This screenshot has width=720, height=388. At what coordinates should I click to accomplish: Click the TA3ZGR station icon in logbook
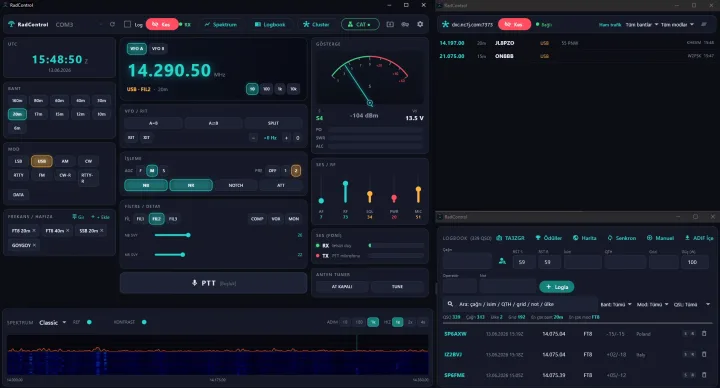pyautogui.click(x=499, y=238)
